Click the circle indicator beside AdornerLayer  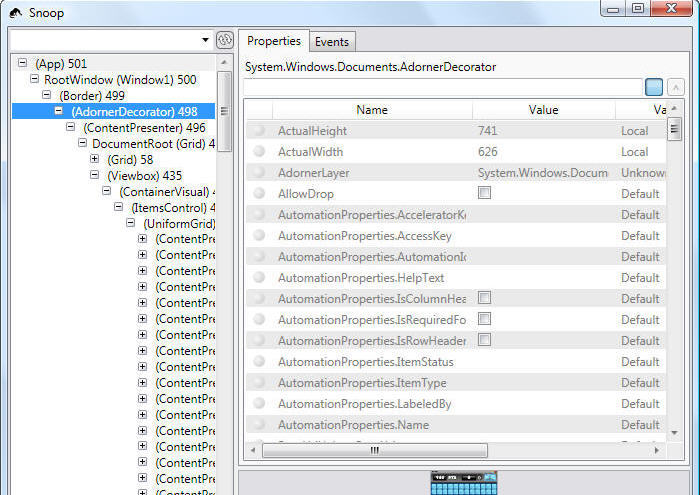(x=259, y=173)
